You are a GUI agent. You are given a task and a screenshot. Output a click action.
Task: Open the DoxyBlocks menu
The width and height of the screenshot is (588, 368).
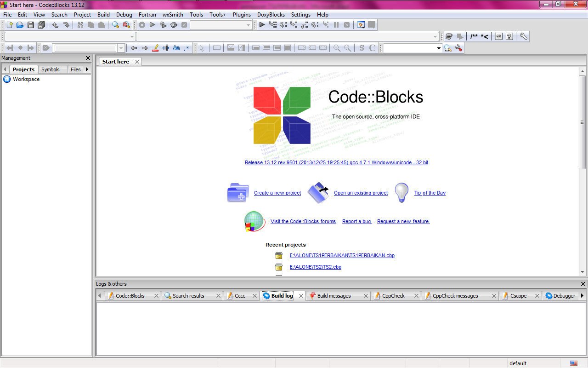tap(271, 15)
